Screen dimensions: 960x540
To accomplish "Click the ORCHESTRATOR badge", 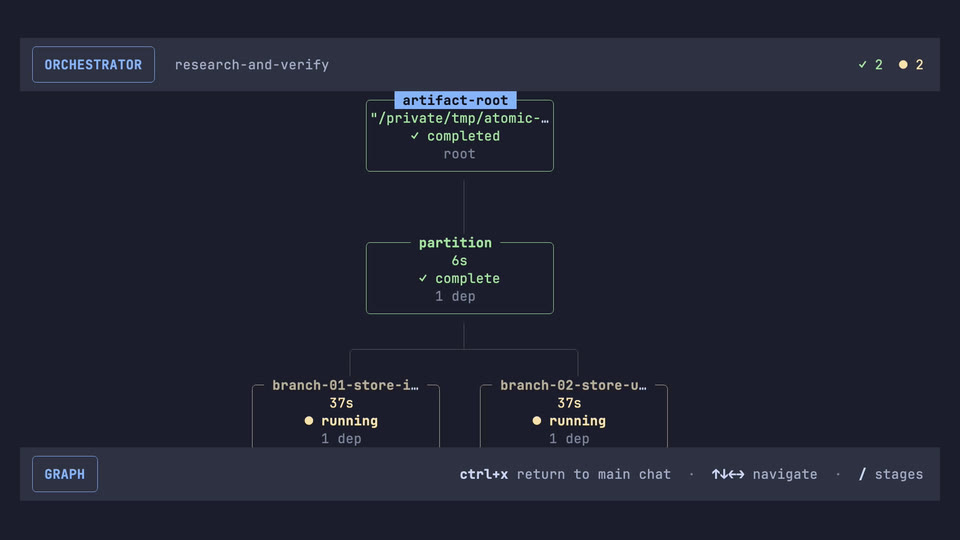I will point(93,64).
